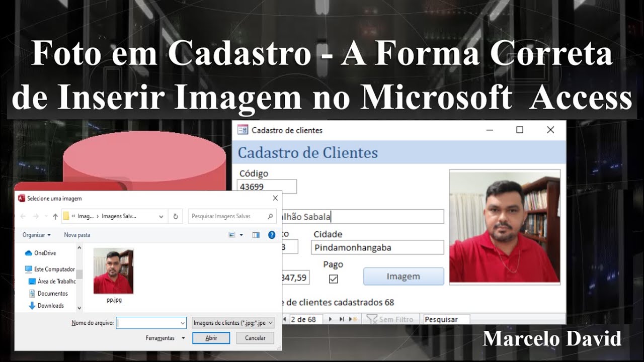Expand Nome do arquivo dropdown arrow
This screenshot has height=362, width=644.
coord(183,323)
